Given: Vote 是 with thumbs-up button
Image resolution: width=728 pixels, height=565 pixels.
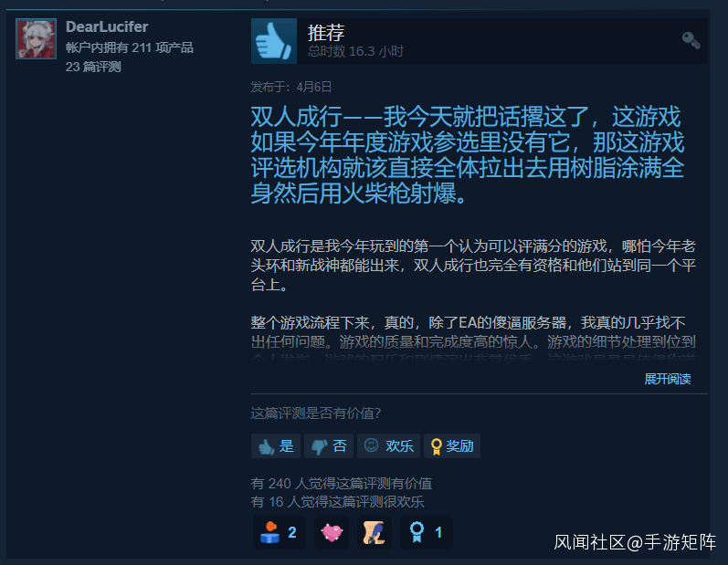Looking at the screenshot, I should pos(276,445).
